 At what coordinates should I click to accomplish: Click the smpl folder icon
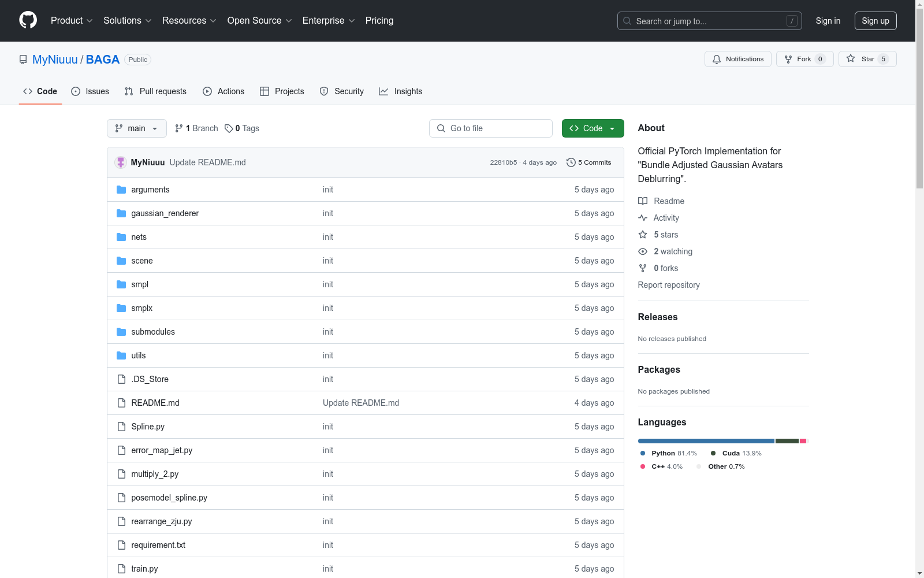[x=121, y=284]
